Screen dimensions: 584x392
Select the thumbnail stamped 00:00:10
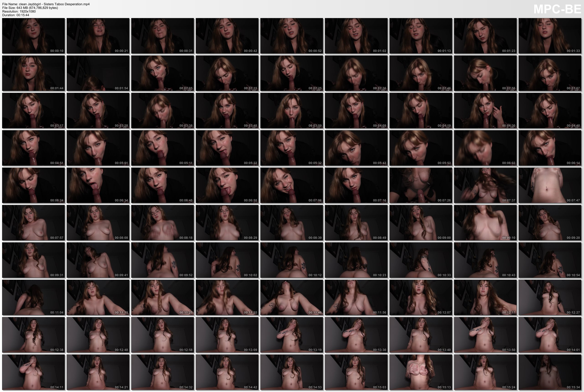click(x=34, y=36)
